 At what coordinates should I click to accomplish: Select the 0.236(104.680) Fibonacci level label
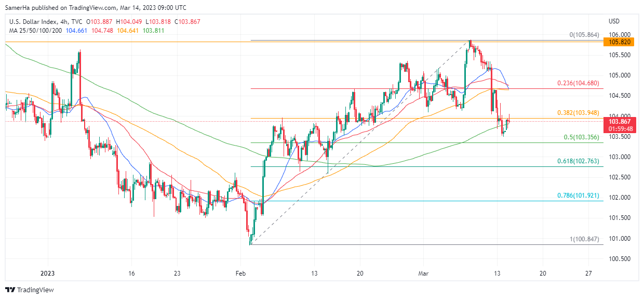(578, 83)
